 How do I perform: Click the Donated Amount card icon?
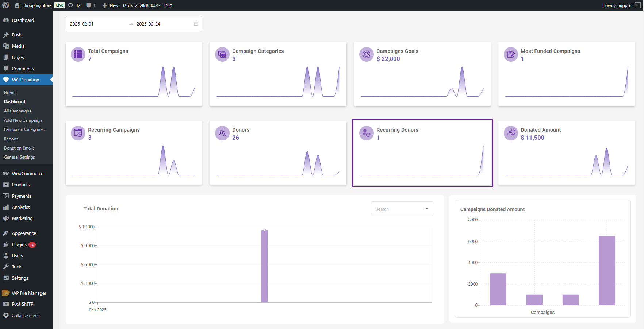[x=510, y=133]
